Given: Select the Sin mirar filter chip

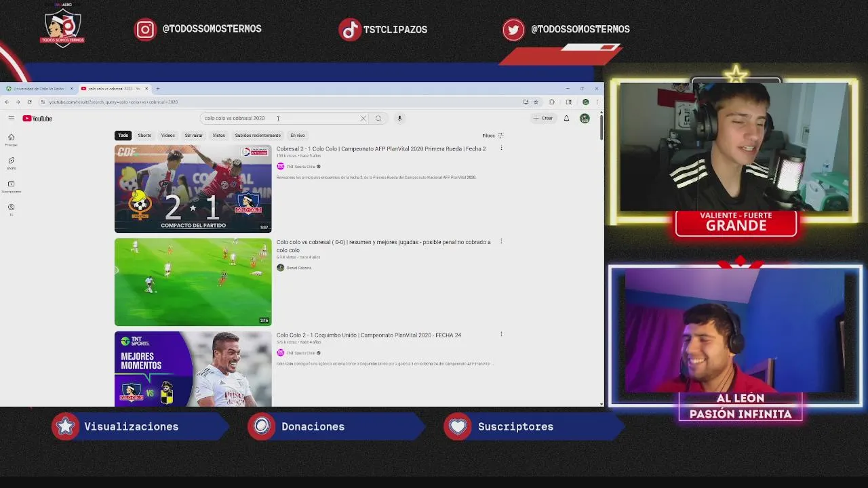Looking at the screenshot, I should point(193,136).
